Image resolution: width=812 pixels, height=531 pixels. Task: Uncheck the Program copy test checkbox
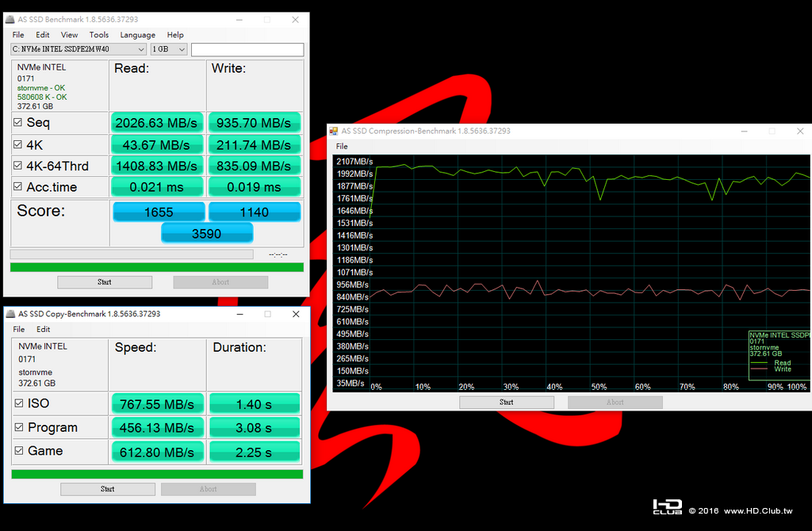click(19, 427)
